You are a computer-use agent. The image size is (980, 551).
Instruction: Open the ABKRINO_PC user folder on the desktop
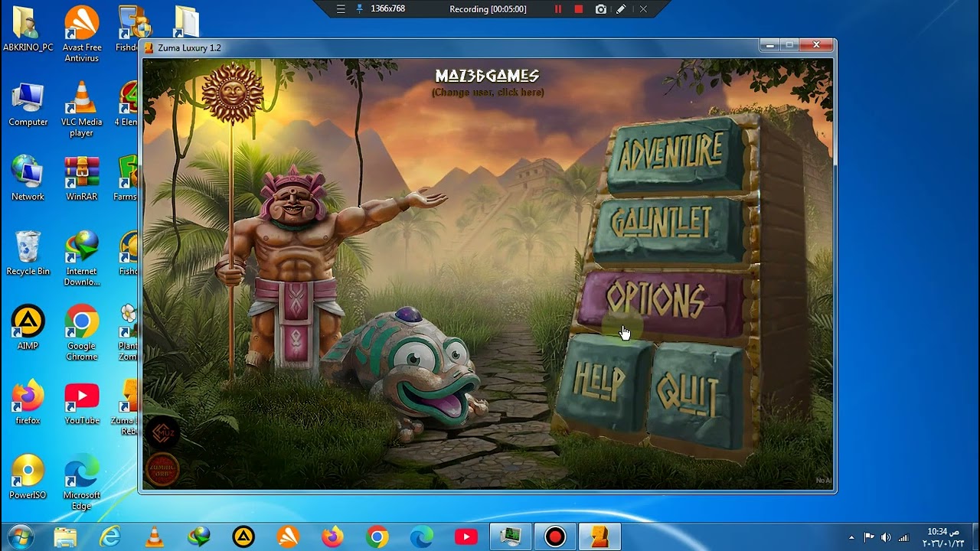pos(28,28)
